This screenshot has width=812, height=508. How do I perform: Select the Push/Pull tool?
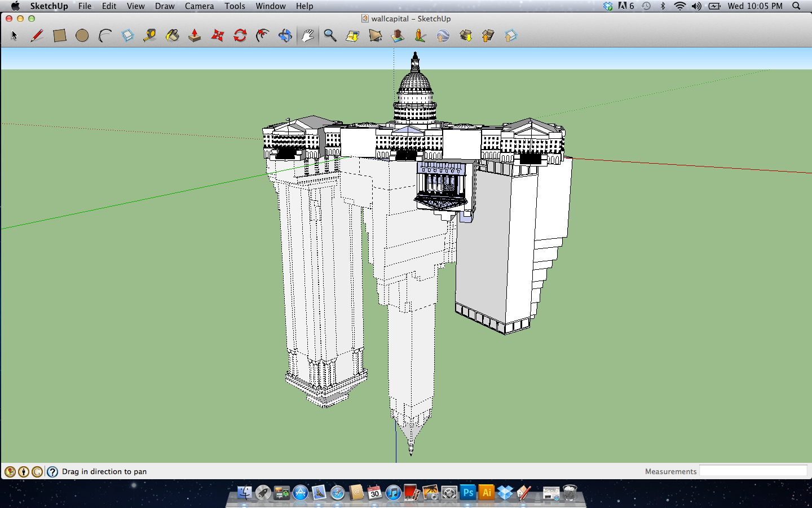(x=195, y=36)
